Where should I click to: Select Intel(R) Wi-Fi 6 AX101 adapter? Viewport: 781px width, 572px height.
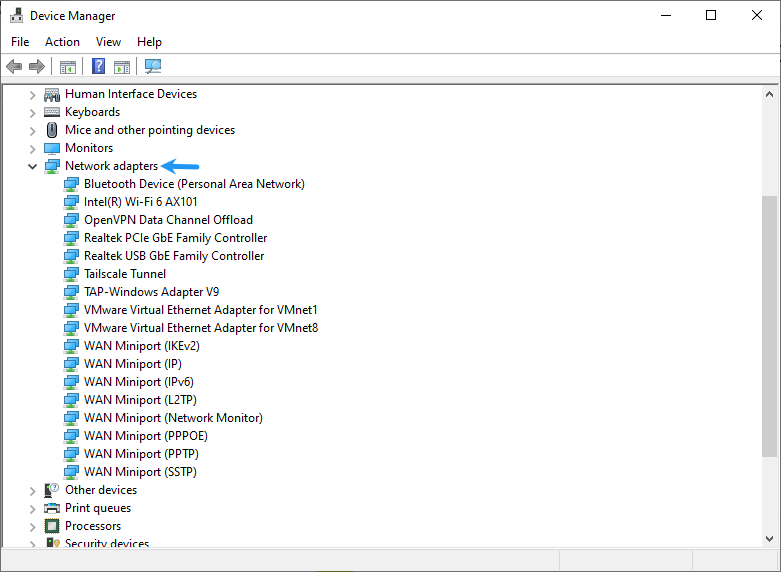click(140, 202)
